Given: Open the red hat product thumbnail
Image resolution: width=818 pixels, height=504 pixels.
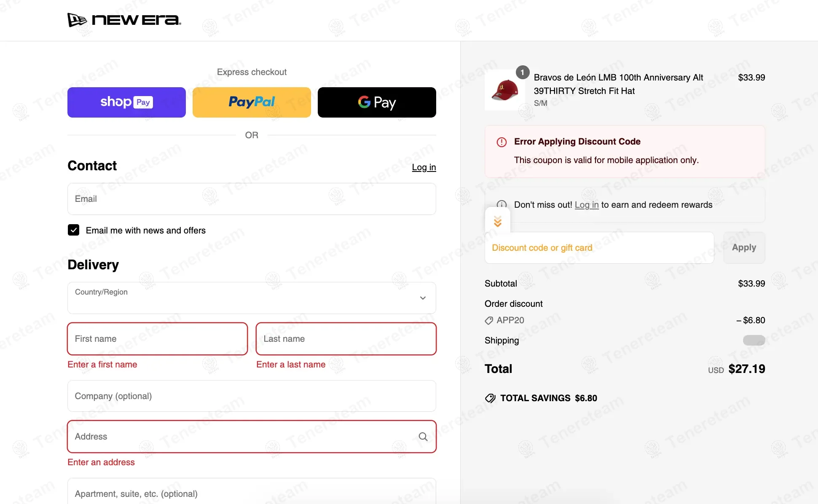Looking at the screenshot, I should point(505,90).
